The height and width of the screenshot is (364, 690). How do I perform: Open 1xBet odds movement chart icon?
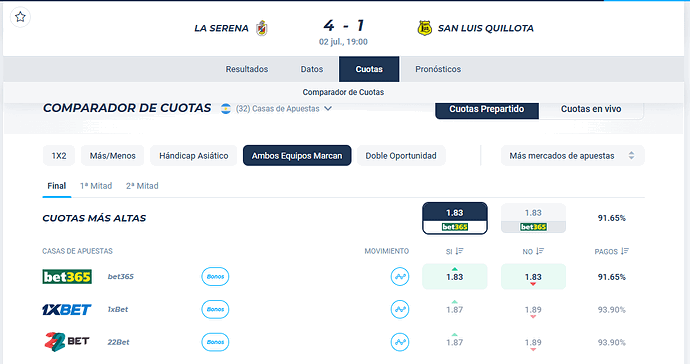coord(400,309)
